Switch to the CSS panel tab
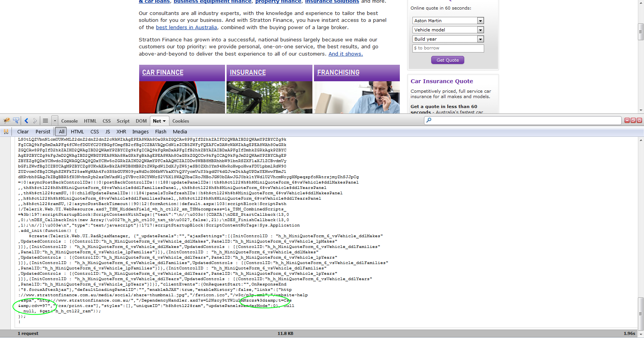The height and width of the screenshot is (338, 644). (x=107, y=121)
